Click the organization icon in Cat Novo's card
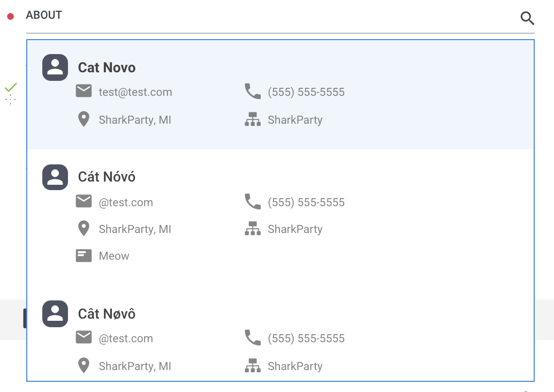Screen dimensions: 554x392 tap(253, 119)
